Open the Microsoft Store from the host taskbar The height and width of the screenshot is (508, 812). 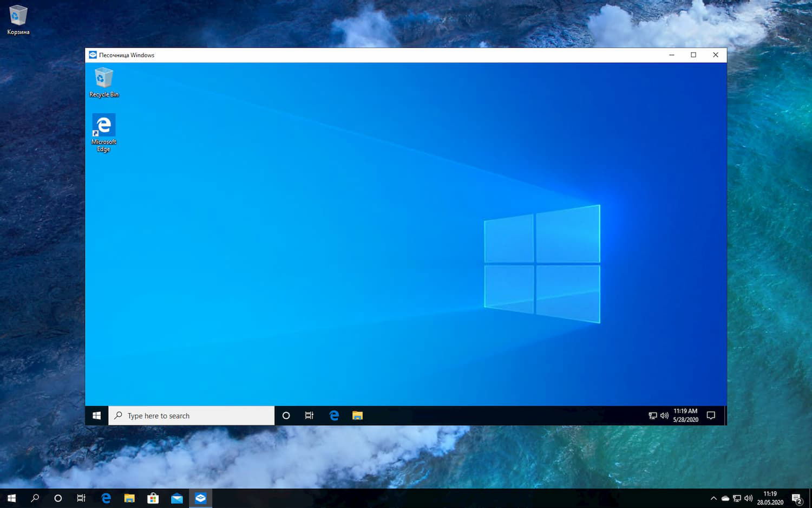point(153,498)
